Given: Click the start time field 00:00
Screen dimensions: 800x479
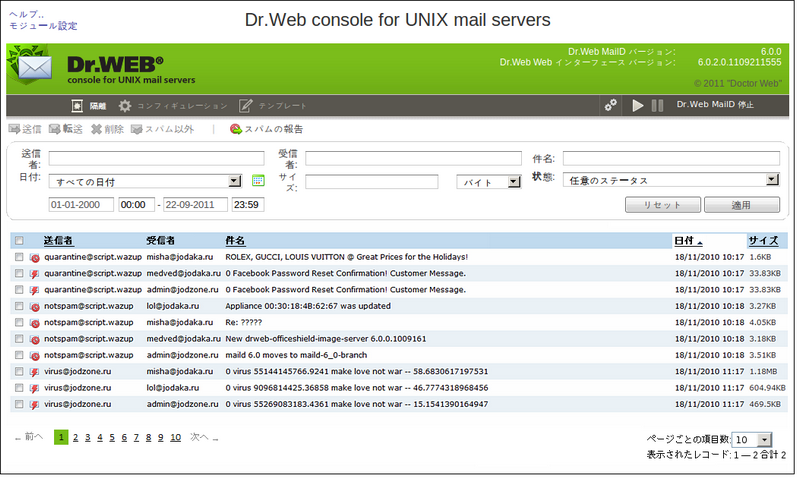Looking at the screenshot, I should tap(136, 205).
